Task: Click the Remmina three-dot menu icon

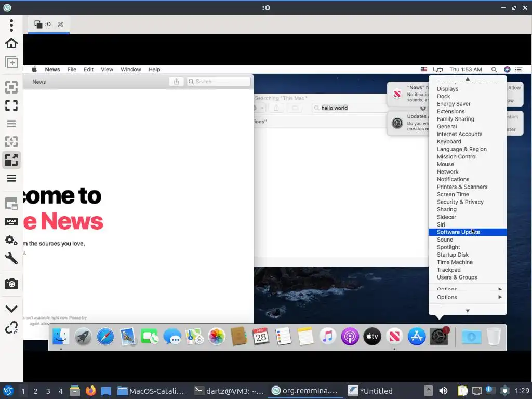Action: click(11, 25)
